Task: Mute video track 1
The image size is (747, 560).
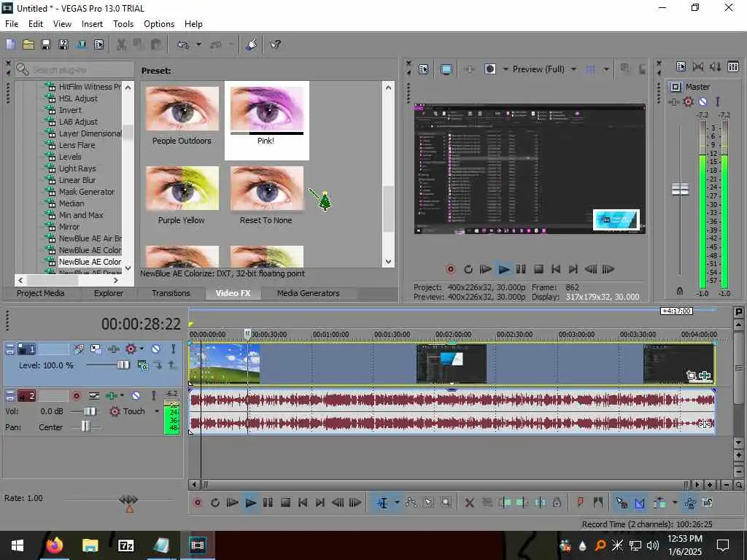Action: pos(155,349)
